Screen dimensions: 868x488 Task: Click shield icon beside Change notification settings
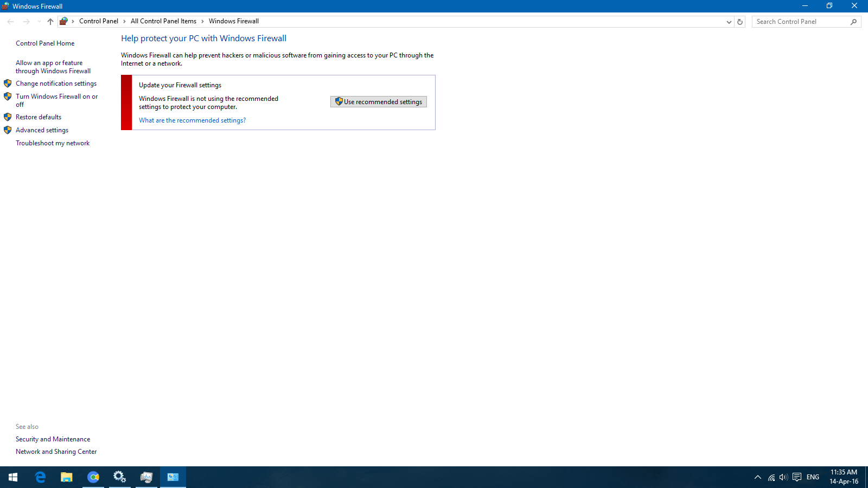tap(8, 84)
